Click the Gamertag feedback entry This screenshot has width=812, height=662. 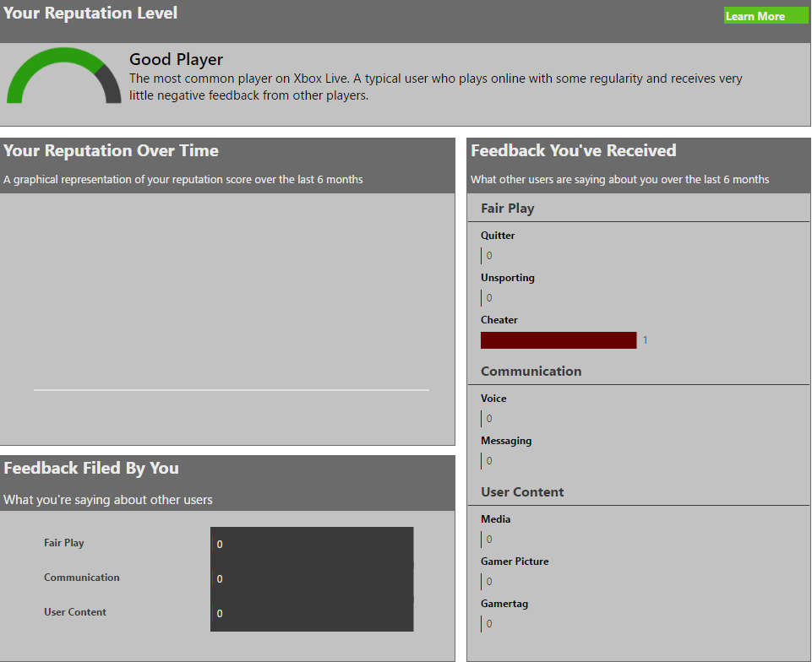coord(504,603)
